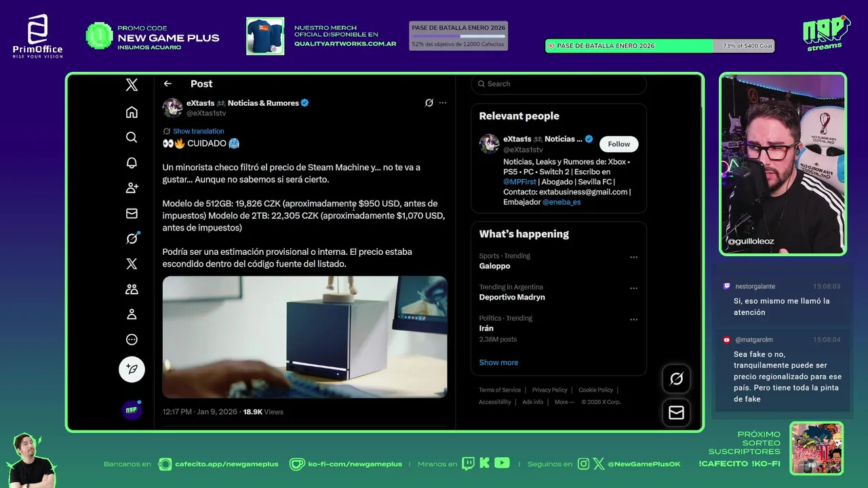868x488 pixels.
Task: Open the Steam Machine post image
Action: click(x=304, y=336)
